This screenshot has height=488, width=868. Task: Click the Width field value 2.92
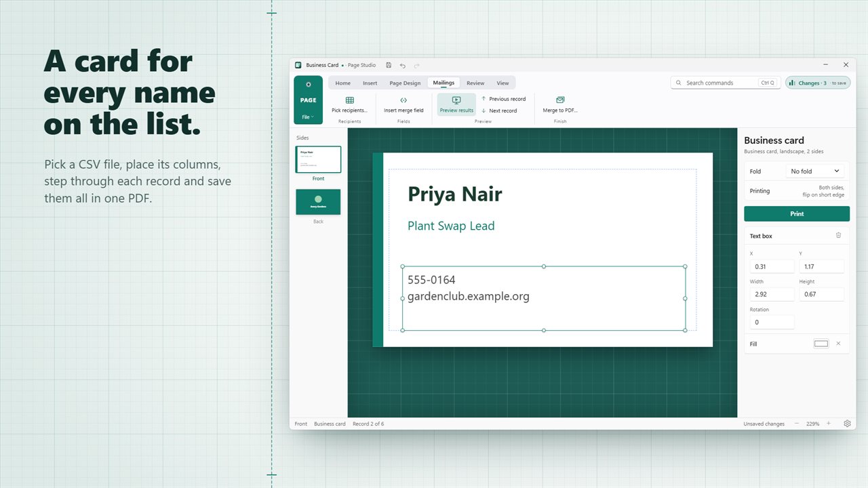click(x=772, y=294)
